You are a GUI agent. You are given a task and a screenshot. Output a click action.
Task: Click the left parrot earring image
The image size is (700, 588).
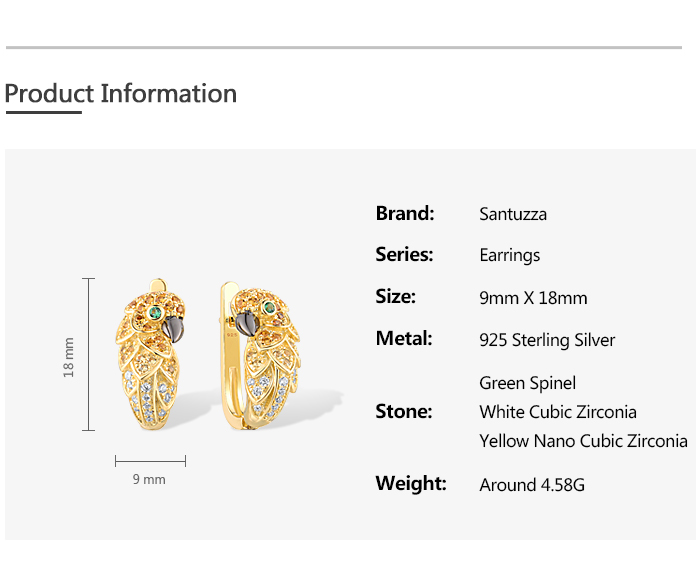157,355
